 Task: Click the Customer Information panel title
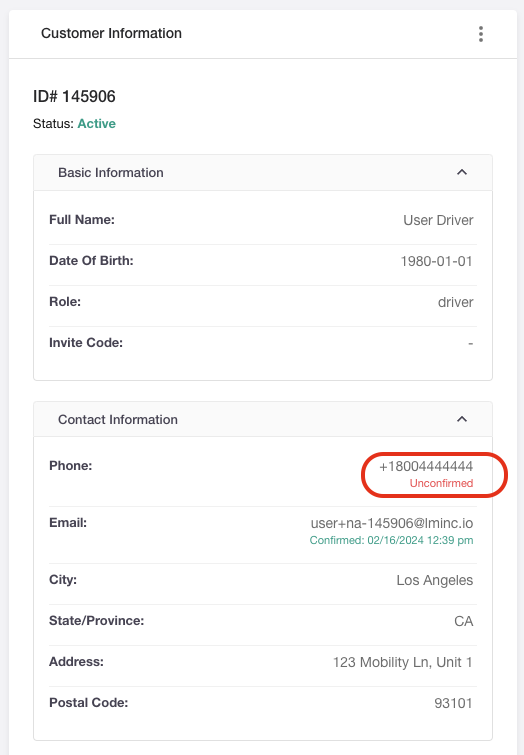[111, 33]
